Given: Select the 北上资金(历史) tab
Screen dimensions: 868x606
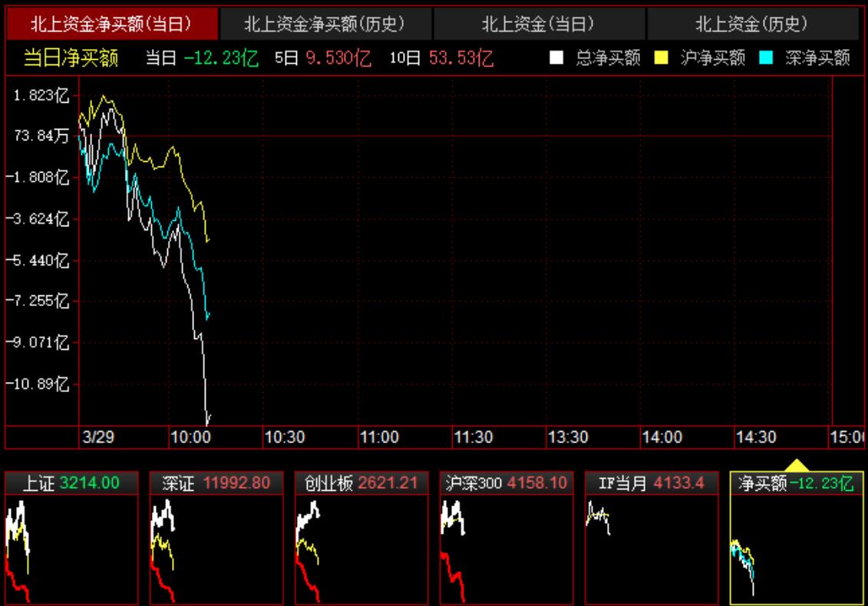Looking at the screenshot, I should click(752, 25).
